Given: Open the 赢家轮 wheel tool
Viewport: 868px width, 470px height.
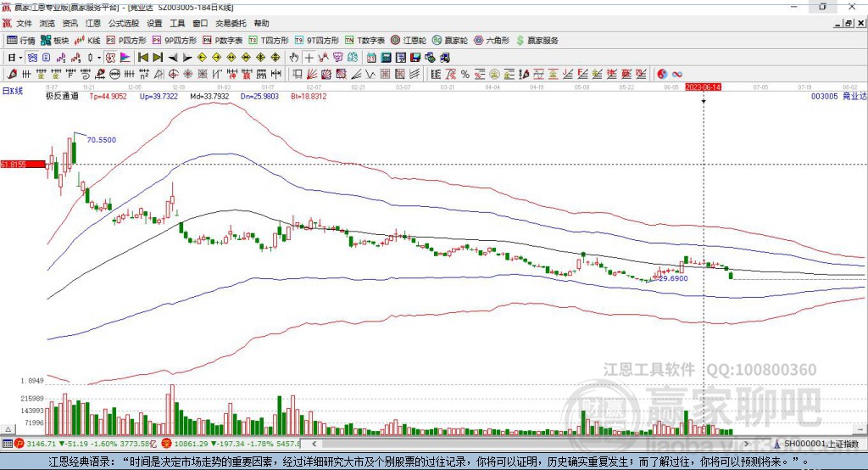Looking at the screenshot, I should pyautogui.click(x=450, y=41).
